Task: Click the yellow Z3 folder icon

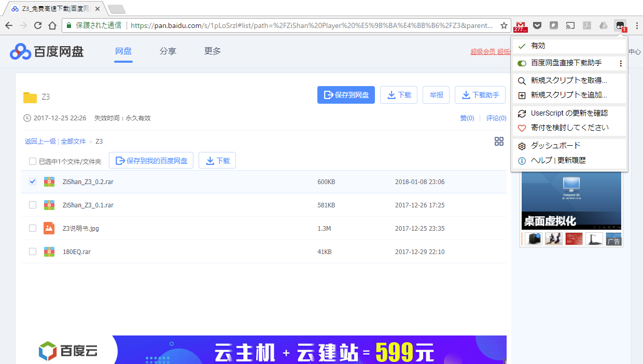Action: click(30, 97)
